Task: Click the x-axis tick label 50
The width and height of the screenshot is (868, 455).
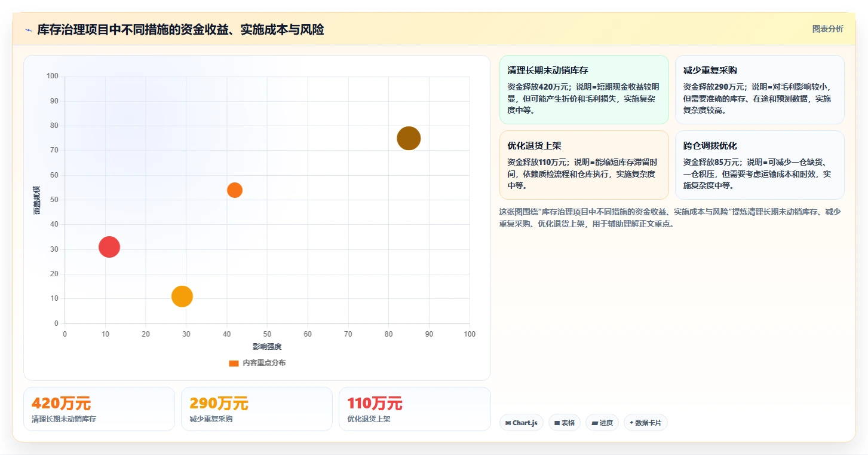Action: (x=267, y=334)
